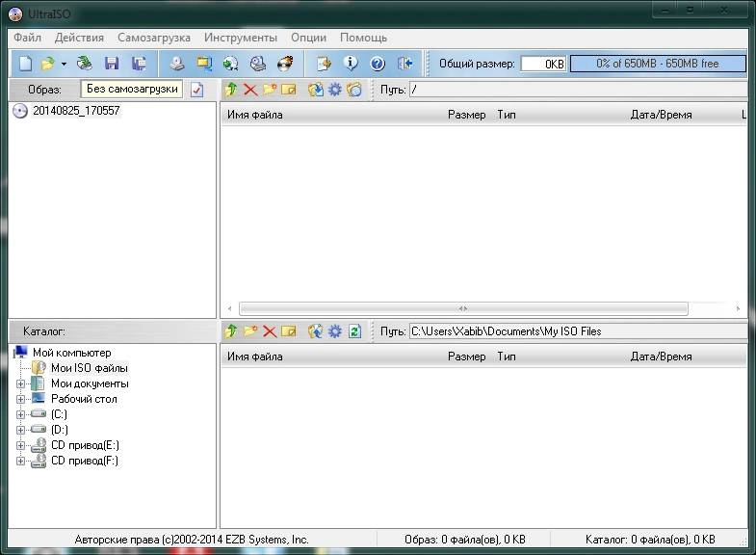The width and height of the screenshot is (756, 555).
Task: Open the Действия menu
Action: point(79,38)
